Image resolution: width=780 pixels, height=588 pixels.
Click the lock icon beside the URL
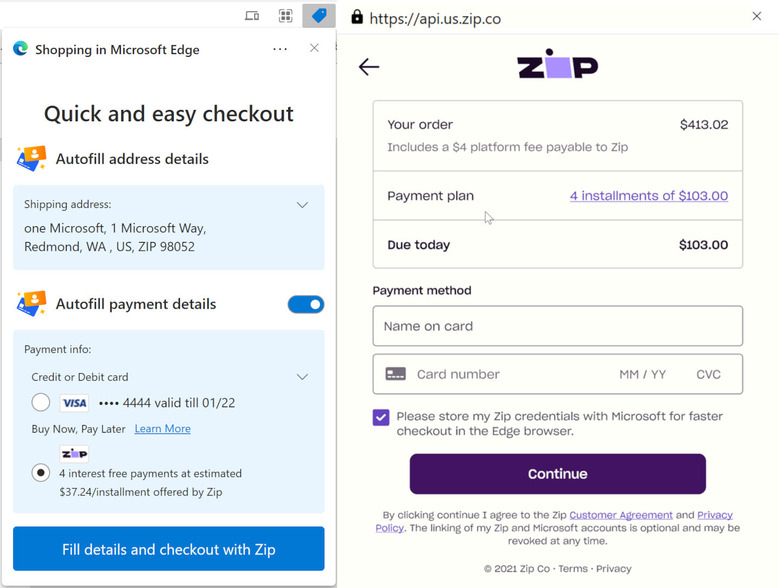pos(357,17)
